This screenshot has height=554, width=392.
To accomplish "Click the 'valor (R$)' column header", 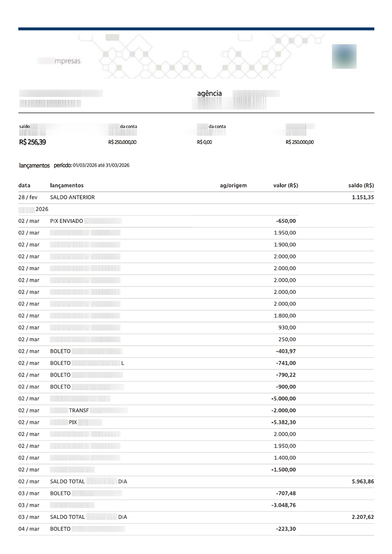I will click(x=286, y=185).
